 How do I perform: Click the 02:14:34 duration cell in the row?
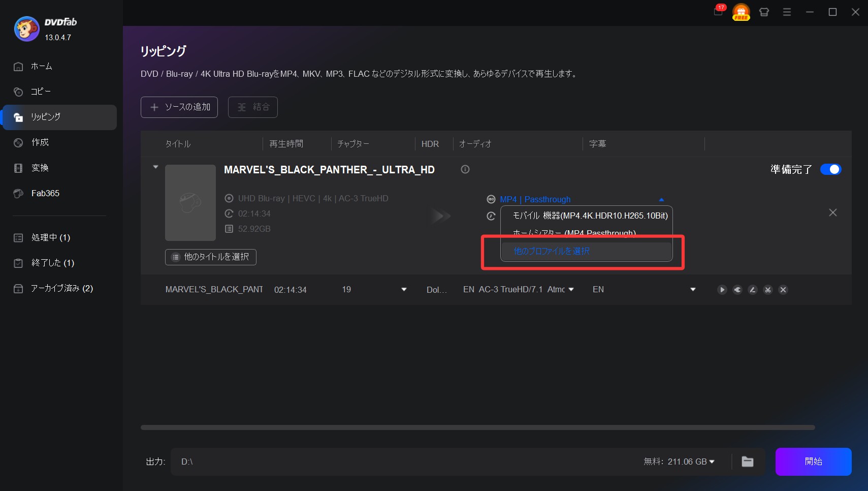coord(291,290)
